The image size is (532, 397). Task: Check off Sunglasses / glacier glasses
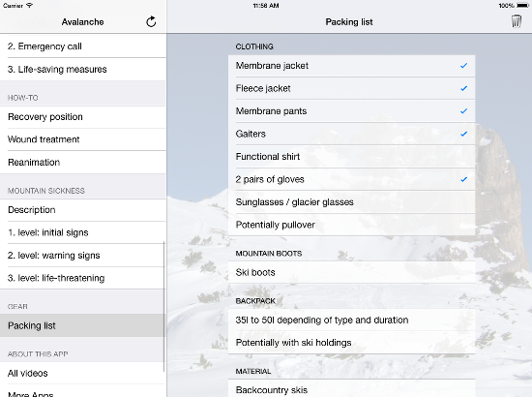click(x=351, y=202)
